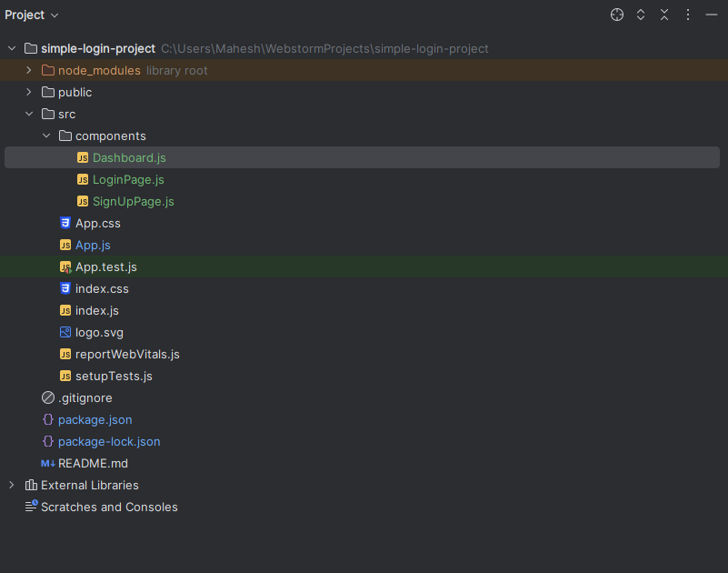Viewport: 728px width, 573px height.
Task: Select the SignUpPage.js file
Action: [x=133, y=201]
